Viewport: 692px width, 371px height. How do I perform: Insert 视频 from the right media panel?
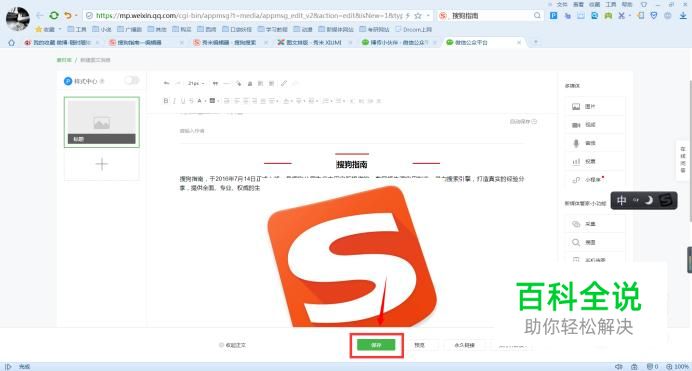tap(594, 125)
